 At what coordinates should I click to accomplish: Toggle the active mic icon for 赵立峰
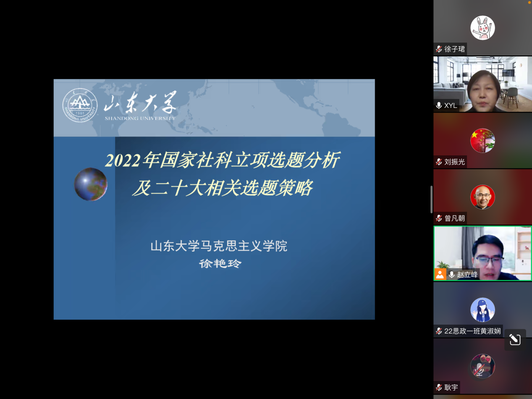point(452,275)
